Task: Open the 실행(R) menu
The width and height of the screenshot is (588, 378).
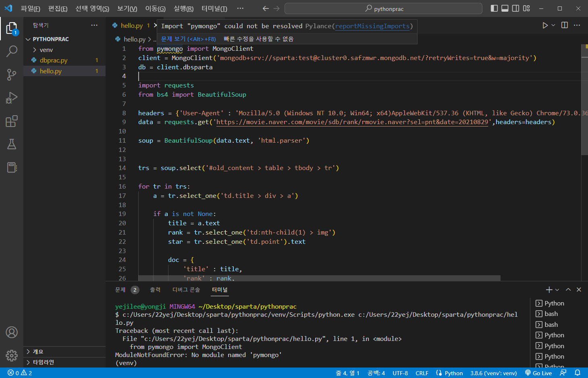Action: (183, 8)
